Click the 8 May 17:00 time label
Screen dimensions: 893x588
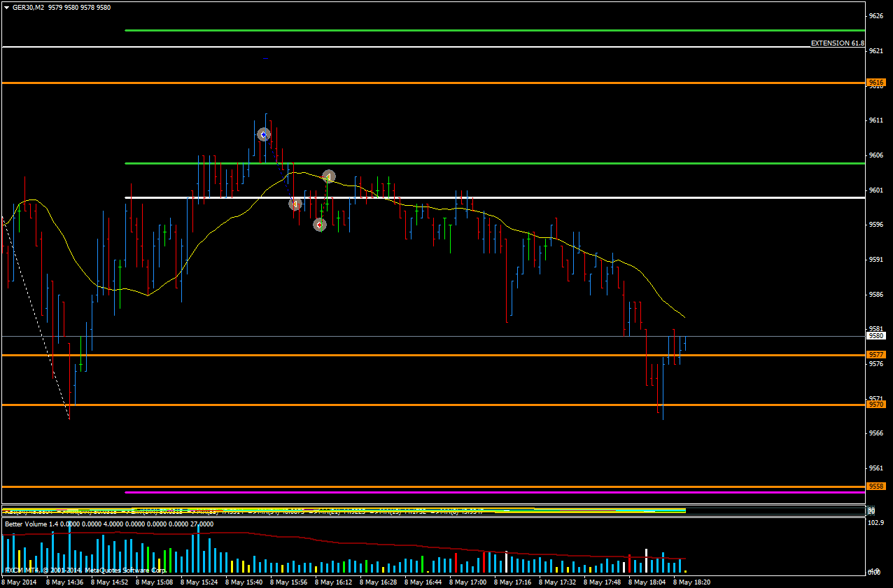click(x=469, y=582)
